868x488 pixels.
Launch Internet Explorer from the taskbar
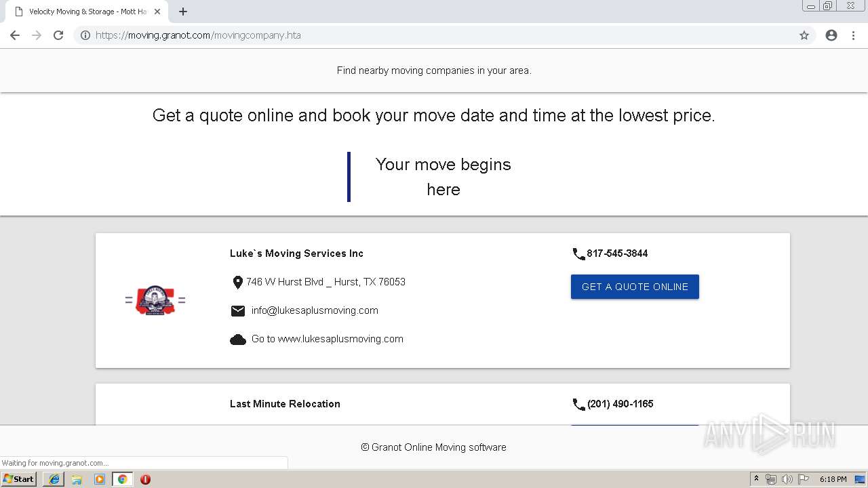[54, 479]
